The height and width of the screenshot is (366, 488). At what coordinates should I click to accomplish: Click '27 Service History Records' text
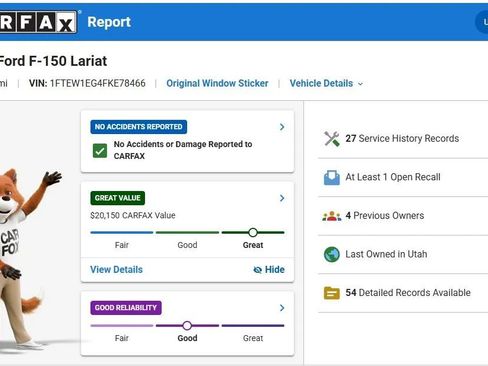point(402,138)
